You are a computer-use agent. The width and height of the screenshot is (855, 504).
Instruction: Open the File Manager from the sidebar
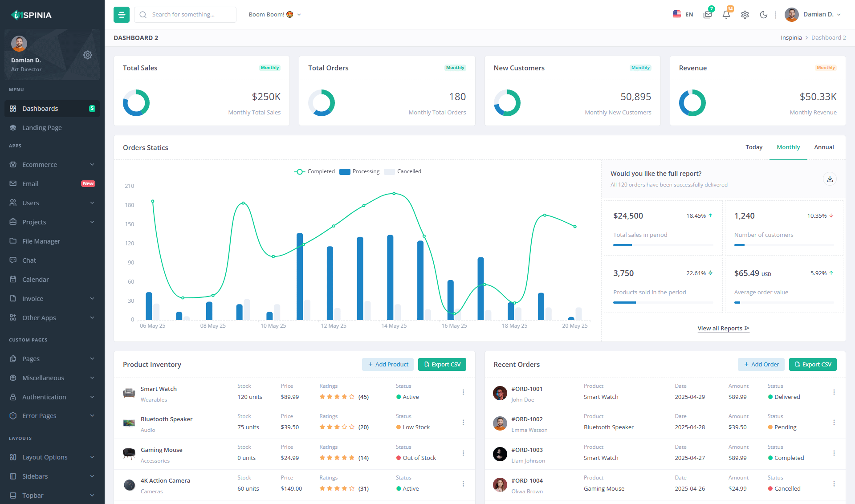tap(41, 241)
